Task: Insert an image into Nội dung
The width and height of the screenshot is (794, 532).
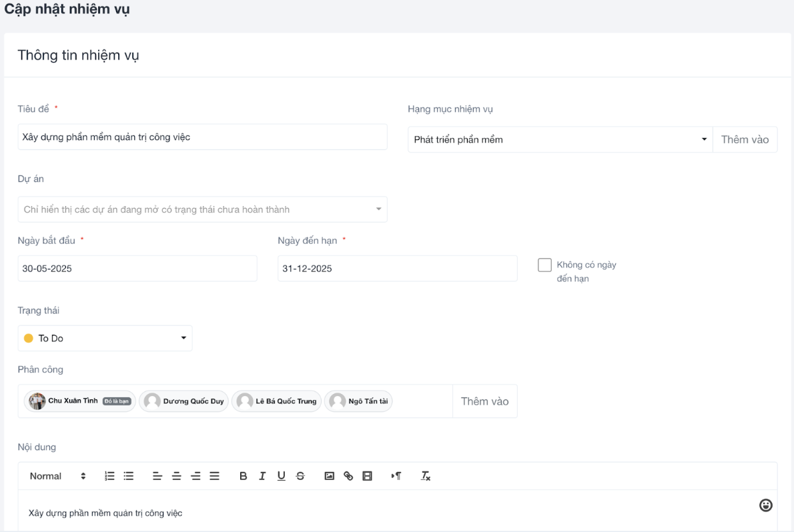Action: point(329,476)
